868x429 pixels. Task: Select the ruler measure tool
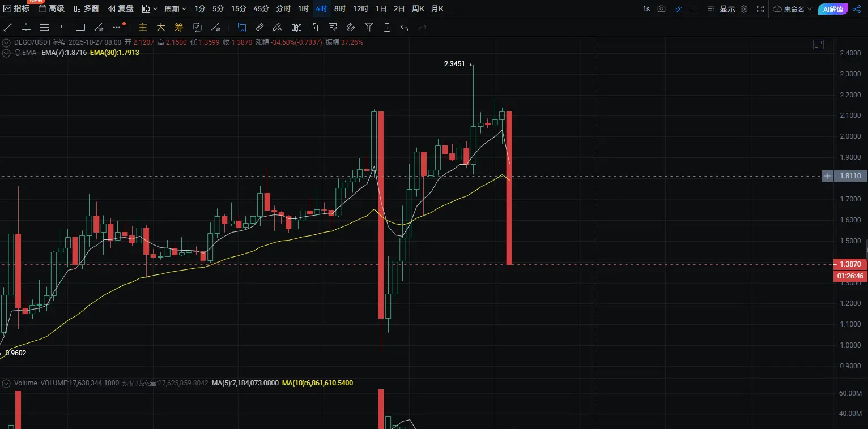pos(260,27)
